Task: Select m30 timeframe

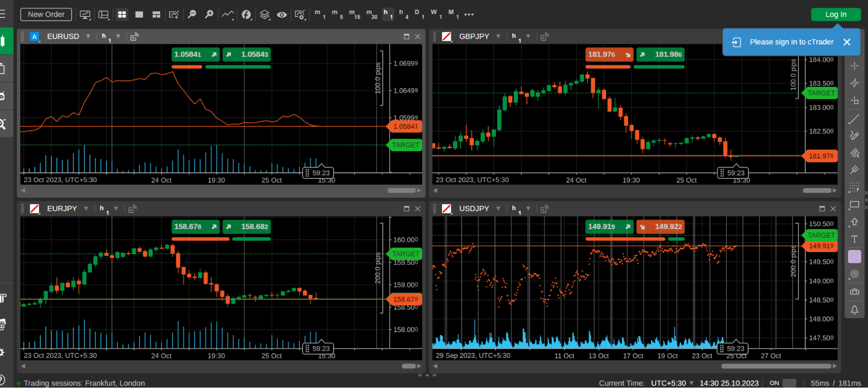Action: point(372,14)
